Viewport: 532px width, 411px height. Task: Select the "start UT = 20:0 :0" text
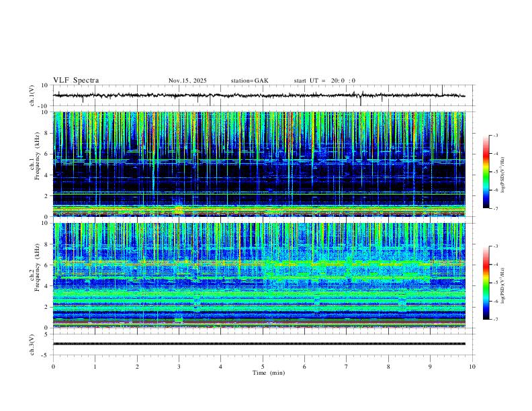pos(324,81)
